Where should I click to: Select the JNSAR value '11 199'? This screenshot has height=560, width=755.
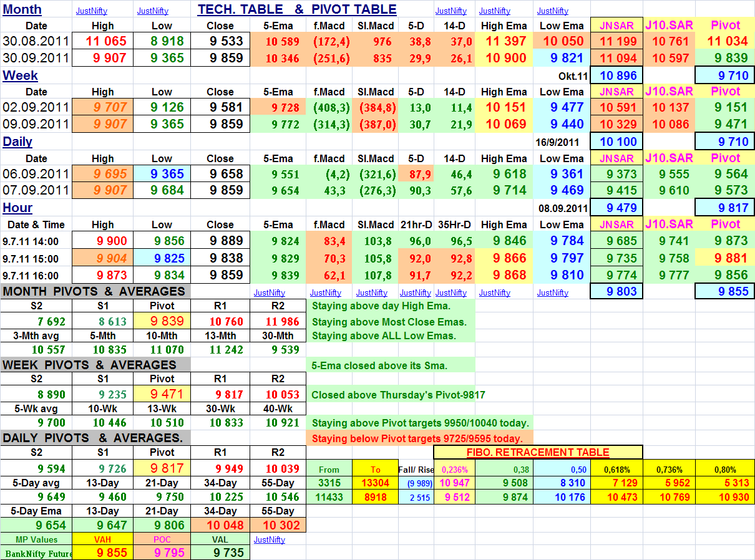(617, 42)
